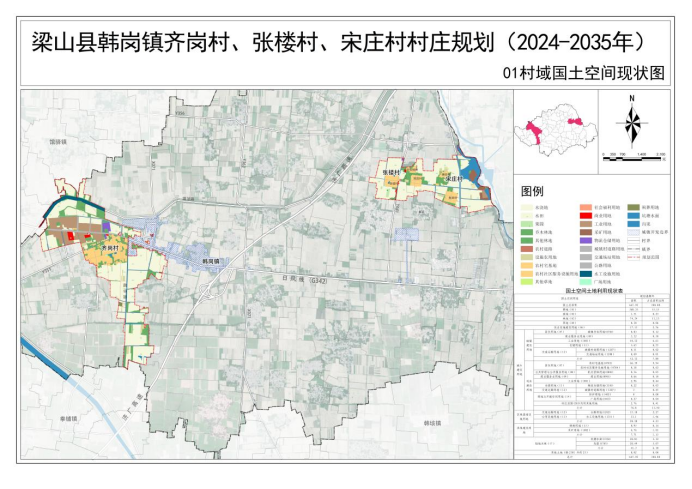This screenshot has width=692, height=489.
Task: Click the 日照线 (G342) road label
Action: click(300, 281)
